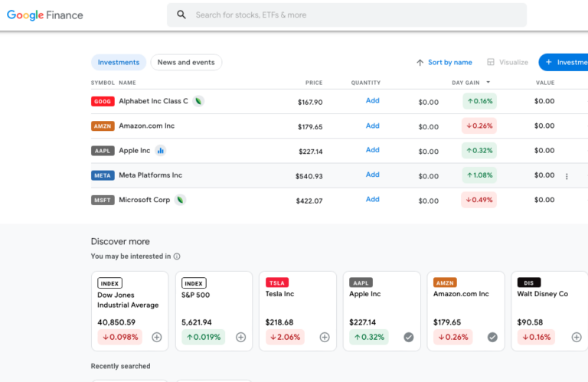Click Meta day gain 1.08% chip
The width and height of the screenshot is (588, 382).
479,175
